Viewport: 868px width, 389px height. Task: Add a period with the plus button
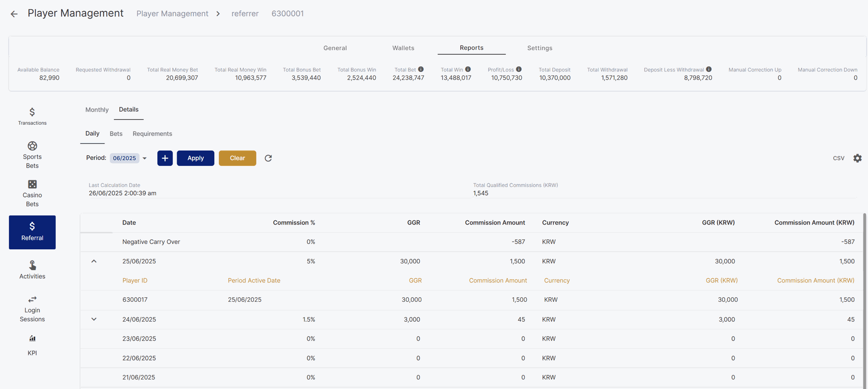click(x=165, y=158)
